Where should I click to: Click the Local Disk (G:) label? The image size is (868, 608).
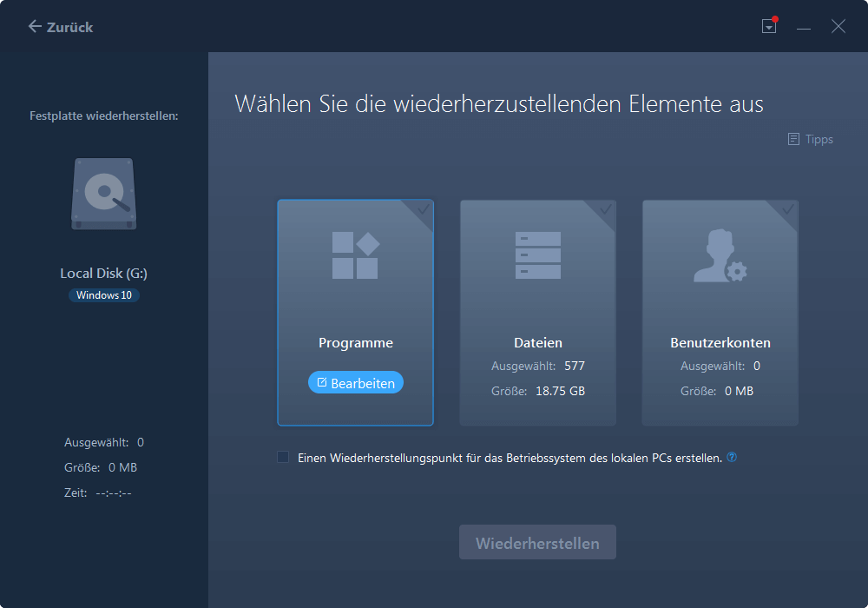coord(103,273)
